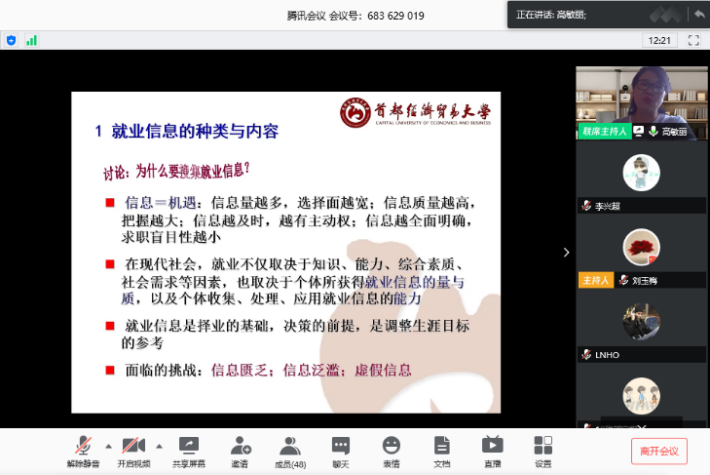Image resolution: width=710 pixels, height=475 pixels.
Task: Expand audio options arrow beside 解除静音
Action: pyautogui.click(x=108, y=444)
